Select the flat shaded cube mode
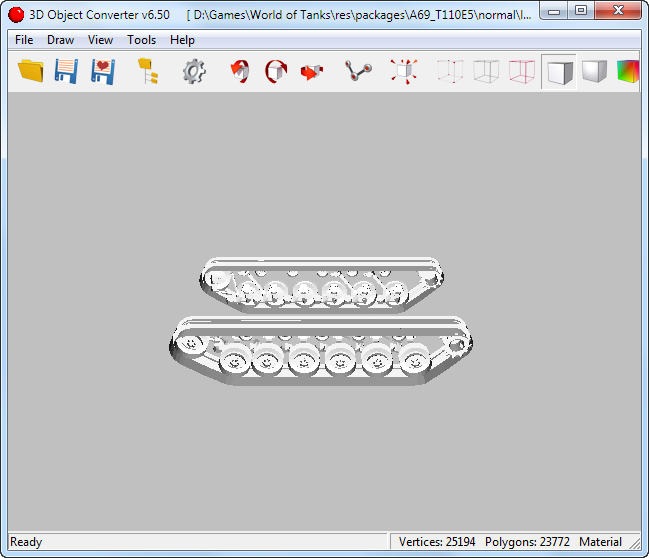 [x=559, y=72]
